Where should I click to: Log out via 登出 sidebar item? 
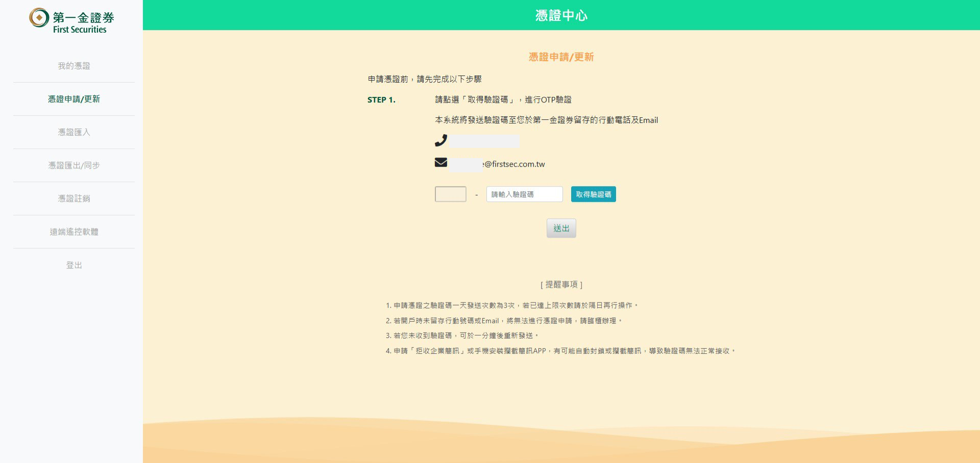[74, 265]
